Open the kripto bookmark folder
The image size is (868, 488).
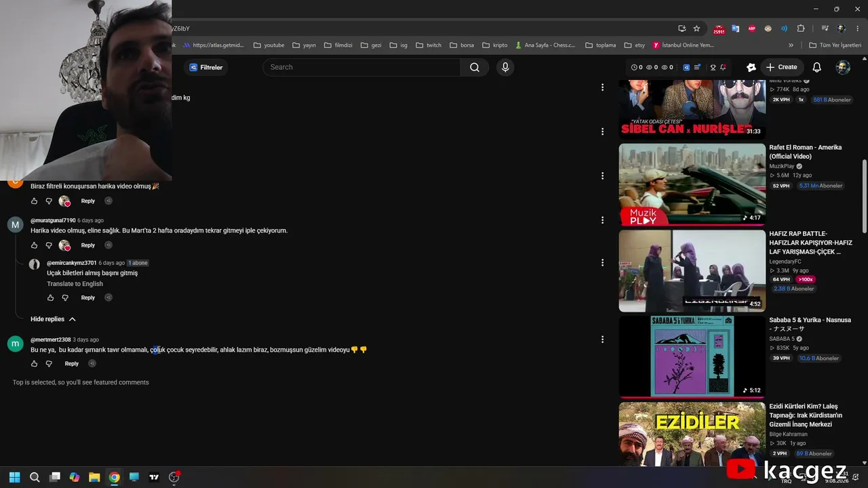(494, 45)
